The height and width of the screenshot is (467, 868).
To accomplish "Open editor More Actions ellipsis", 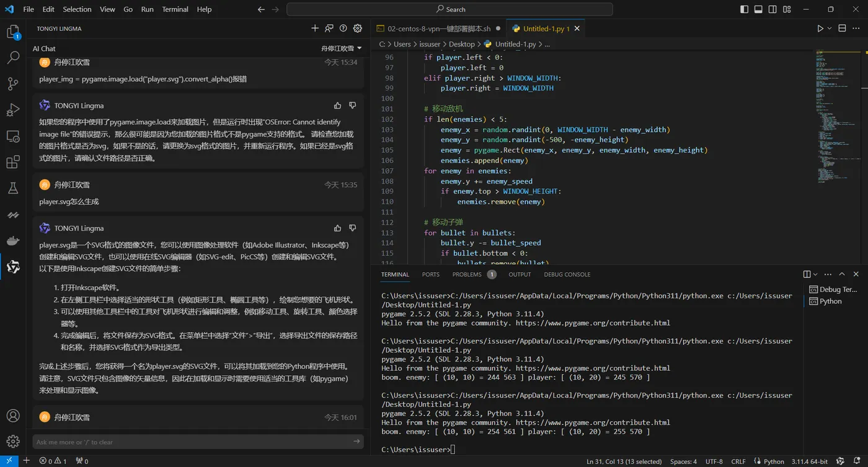I will pos(856,29).
